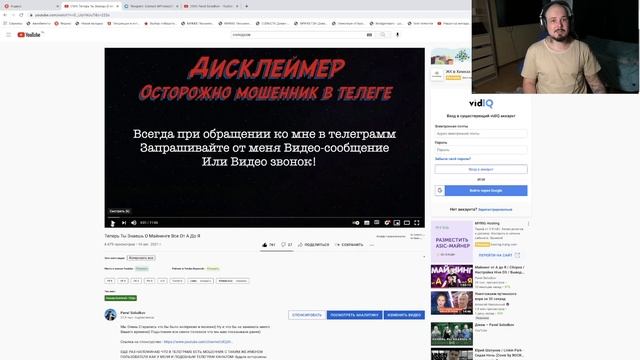Open Linkin Park suggested video title
Image resolution: width=640 pixels, height=360 pixels.
(x=499, y=353)
